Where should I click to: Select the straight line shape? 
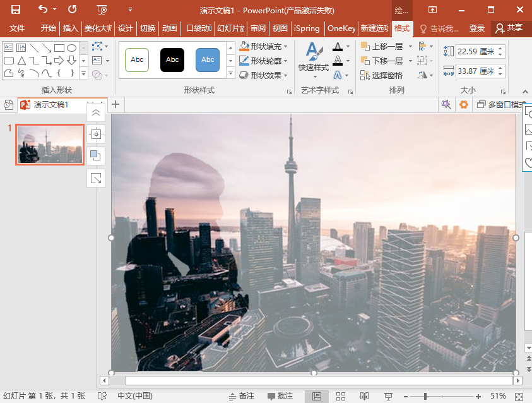[x=34, y=47]
